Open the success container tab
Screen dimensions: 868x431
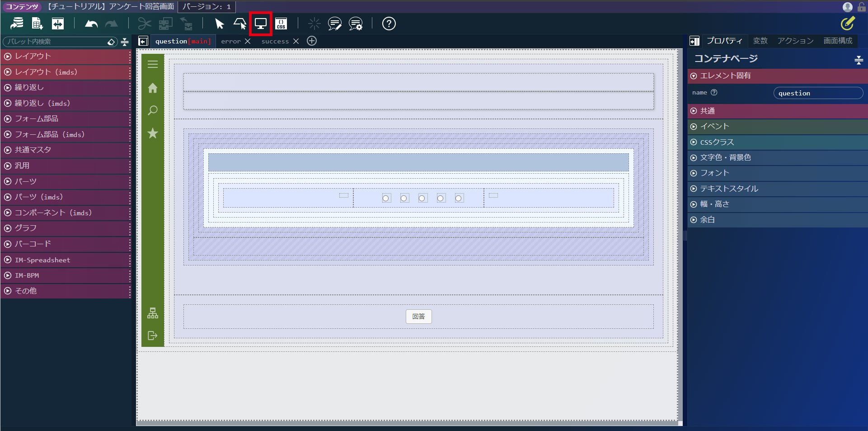pyautogui.click(x=275, y=41)
